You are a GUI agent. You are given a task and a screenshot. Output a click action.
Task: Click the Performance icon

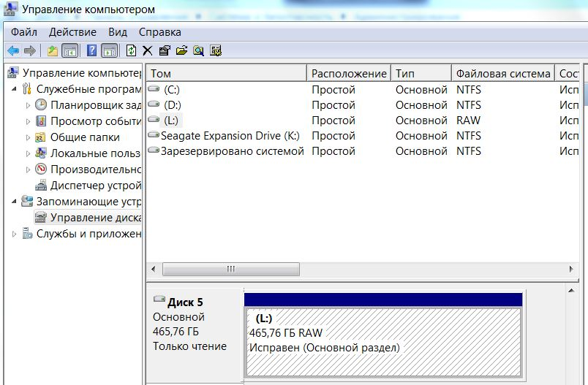[41, 169]
